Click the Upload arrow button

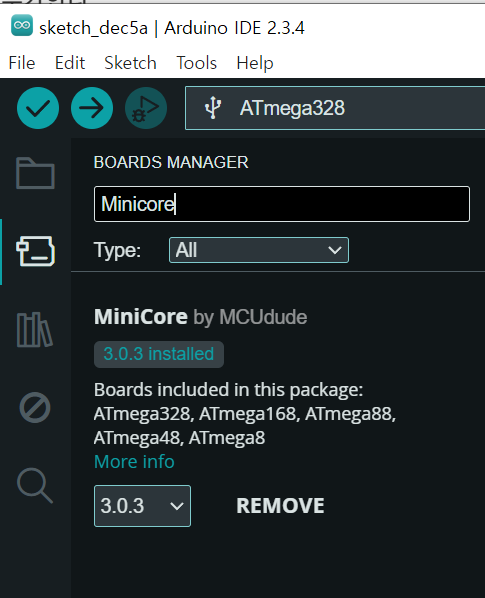(92, 108)
